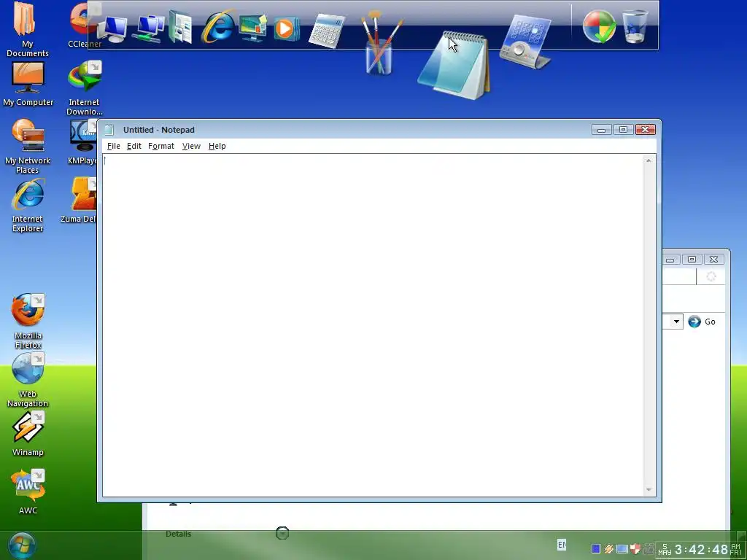Open the Recycle Bin in the dock
This screenshot has height=560, width=747.
(x=635, y=27)
